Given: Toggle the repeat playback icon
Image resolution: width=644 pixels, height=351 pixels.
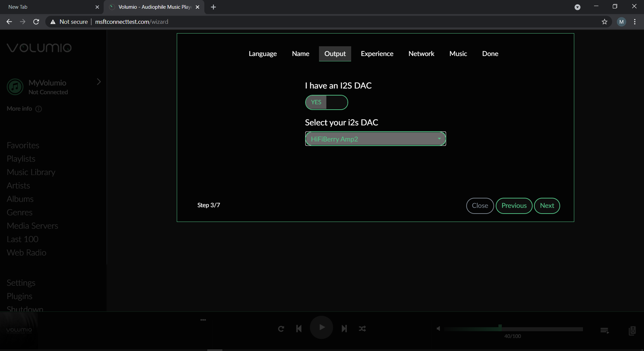Looking at the screenshot, I should 281,329.
